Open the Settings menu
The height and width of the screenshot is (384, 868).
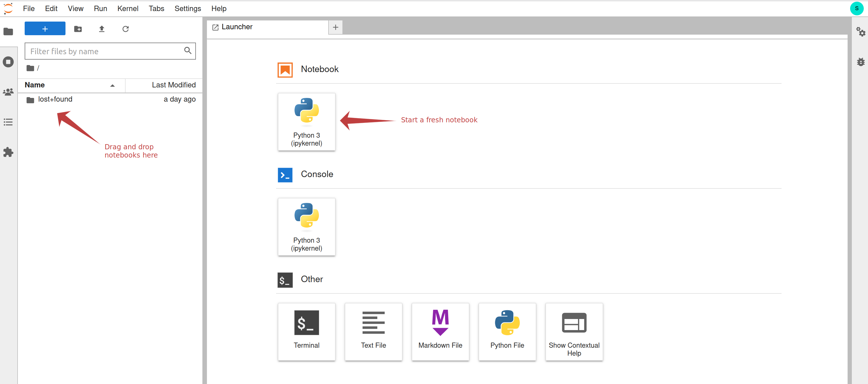click(188, 9)
